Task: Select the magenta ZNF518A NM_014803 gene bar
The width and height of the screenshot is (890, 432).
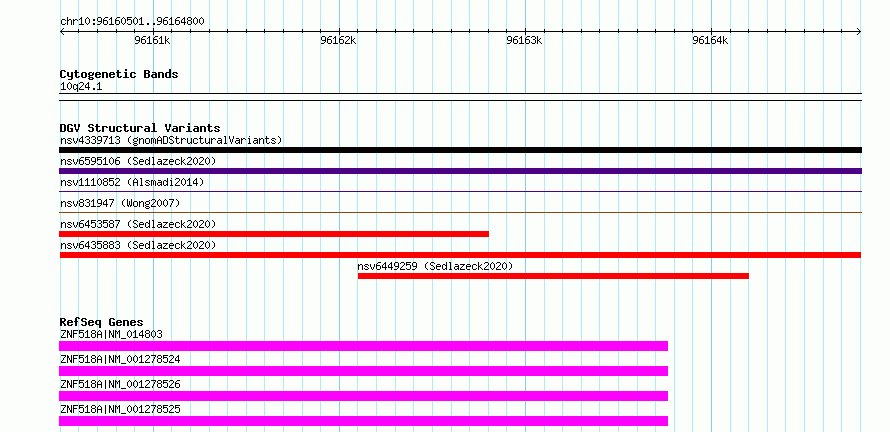Action: [363, 346]
